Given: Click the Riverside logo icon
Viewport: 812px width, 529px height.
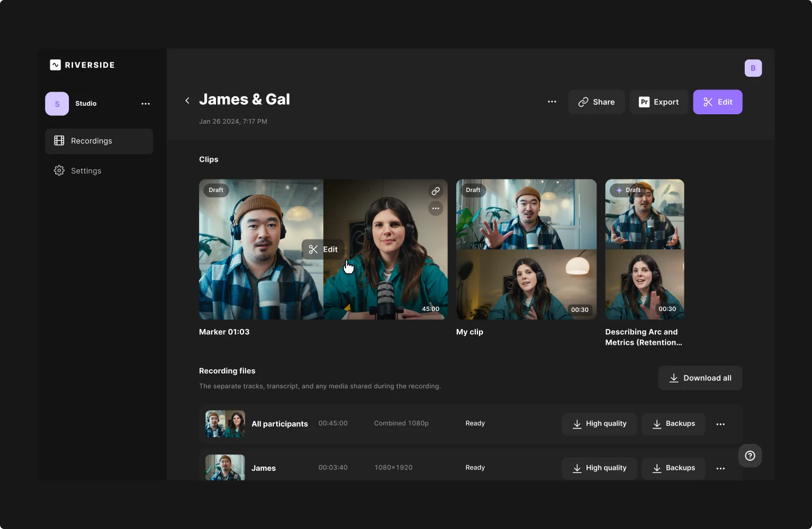Looking at the screenshot, I should 56,65.
